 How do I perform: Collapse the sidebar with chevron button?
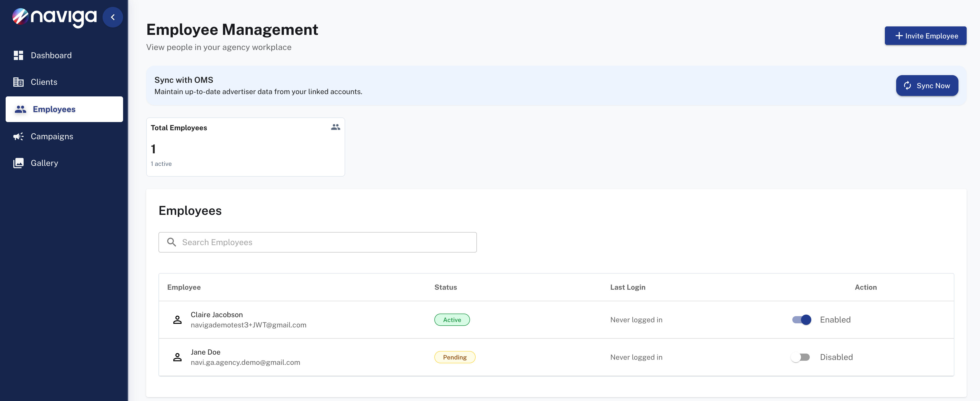113,17
